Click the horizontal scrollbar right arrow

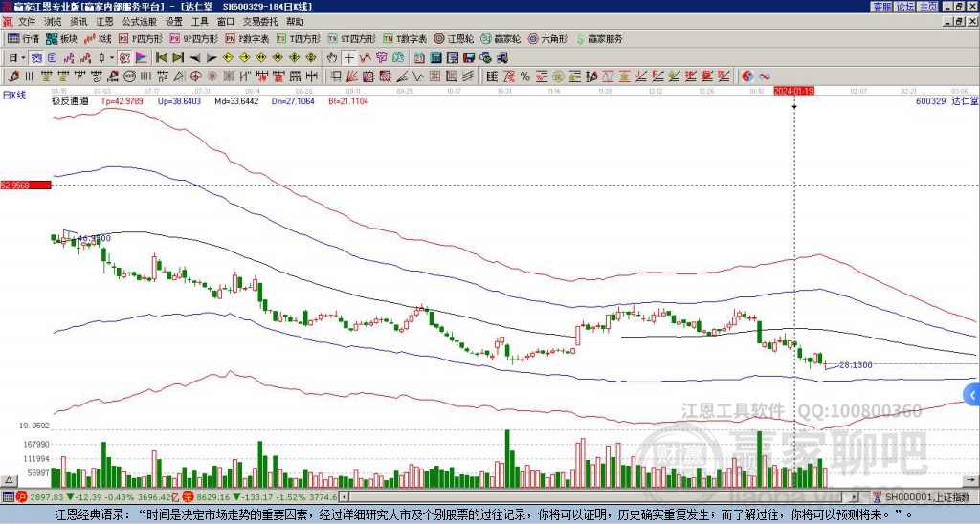pyautogui.click(x=855, y=497)
